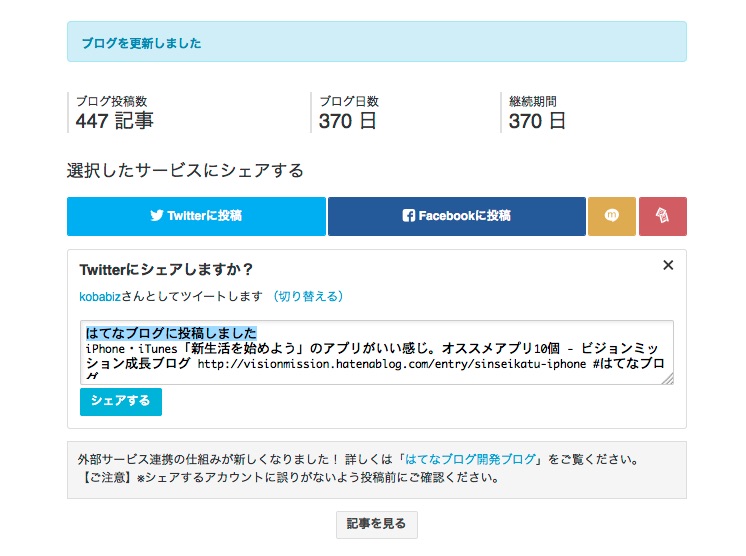Image resolution: width=746 pixels, height=556 pixels.
Task: Click the シェアする button
Action: click(121, 402)
